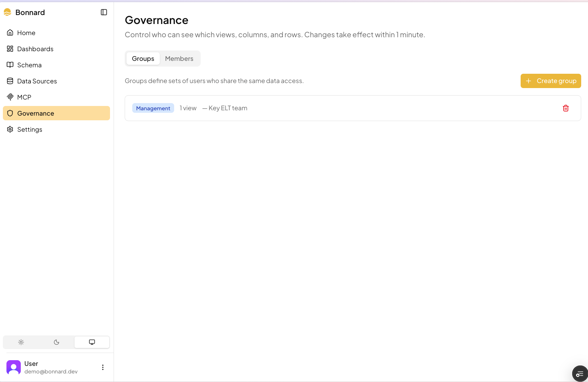Click the Governance shield icon
The height and width of the screenshot is (382, 588).
point(10,113)
